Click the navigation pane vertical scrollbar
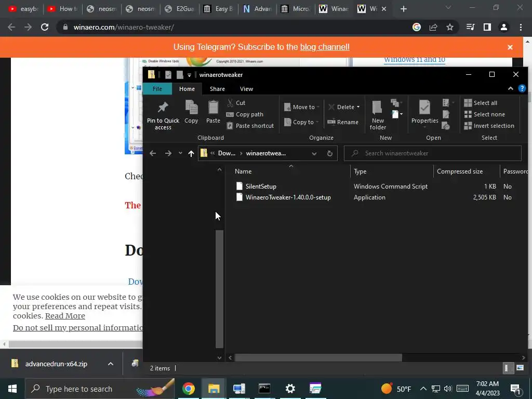 pyautogui.click(x=220, y=289)
